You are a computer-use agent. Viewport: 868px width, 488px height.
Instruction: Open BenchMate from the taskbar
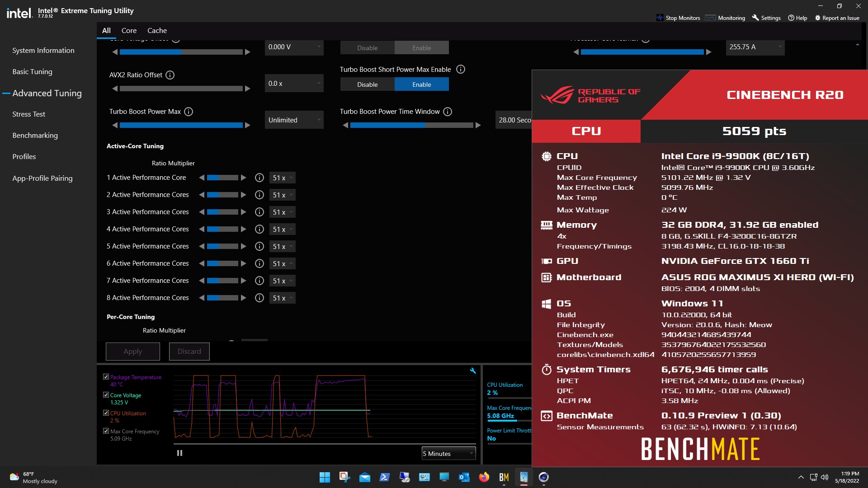[x=504, y=477]
